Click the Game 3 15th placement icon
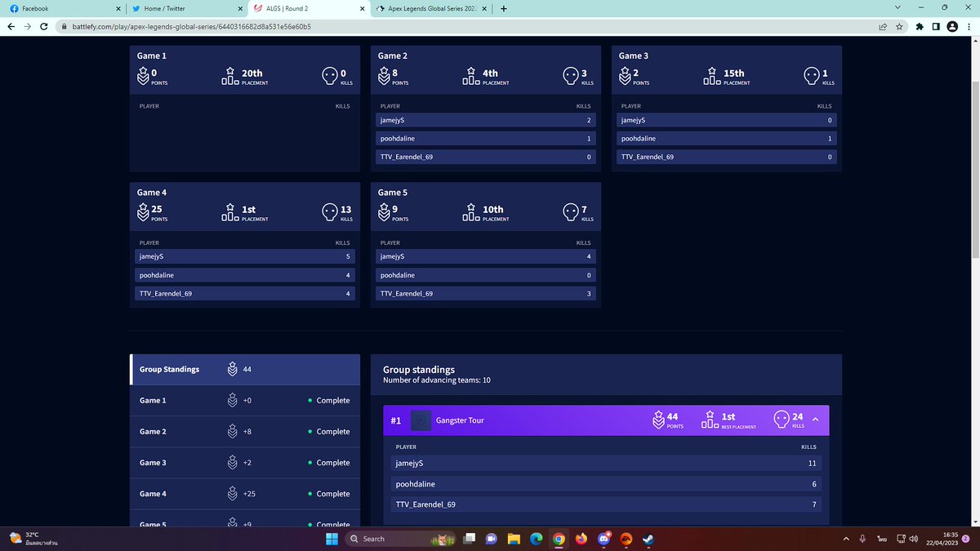This screenshot has width=980, height=551. (712, 77)
